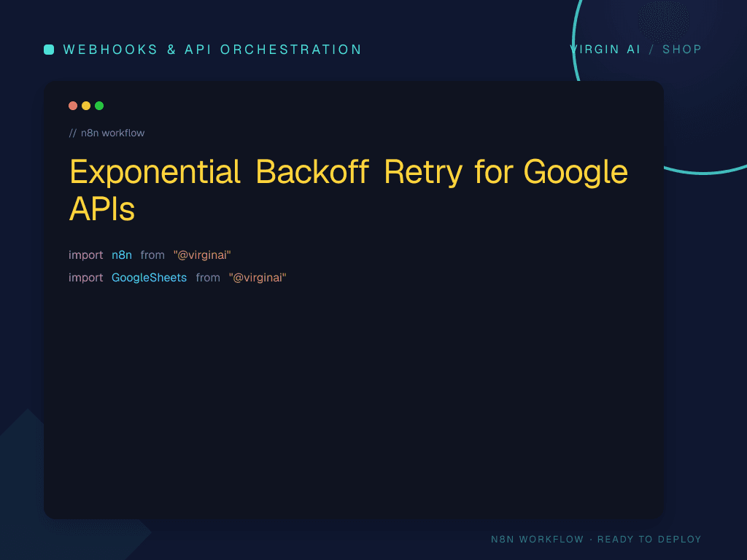Click the footer "N8N WORKFLOW · READY TO DEPLOY"

596,539
